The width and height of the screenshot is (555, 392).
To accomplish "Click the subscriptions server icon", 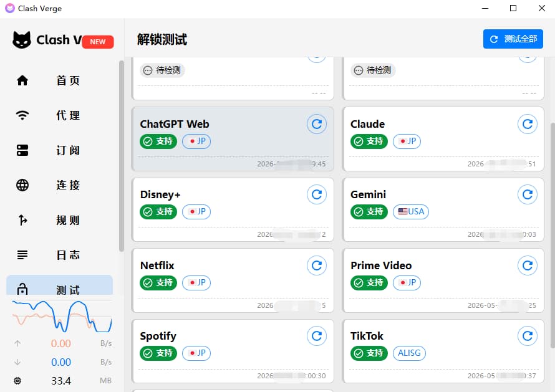I will (22, 150).
